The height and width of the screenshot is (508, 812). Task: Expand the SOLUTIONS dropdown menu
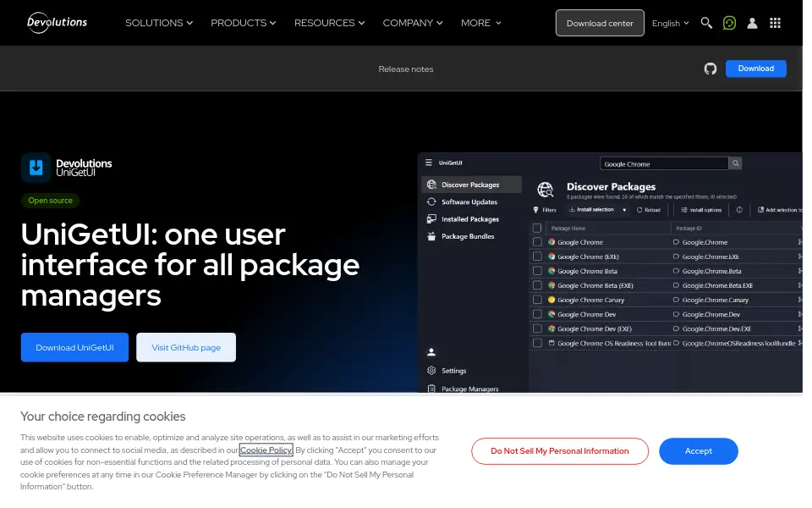coord(159,23)
